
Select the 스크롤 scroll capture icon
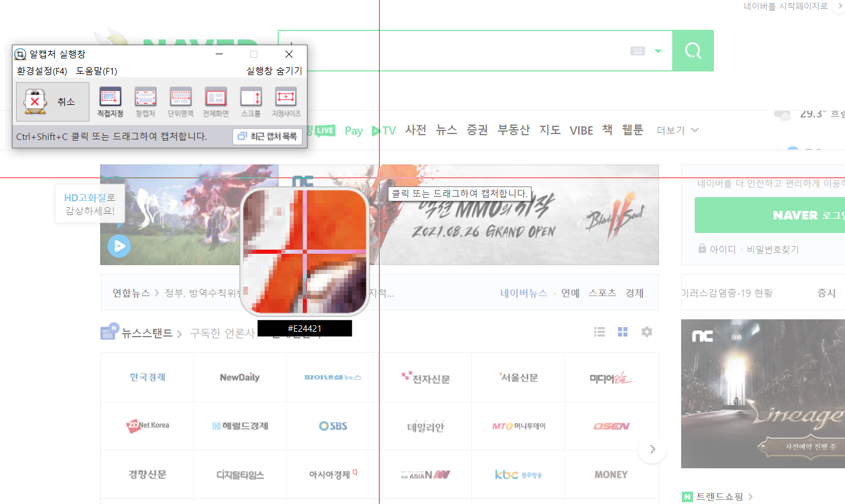coord(251,102)
